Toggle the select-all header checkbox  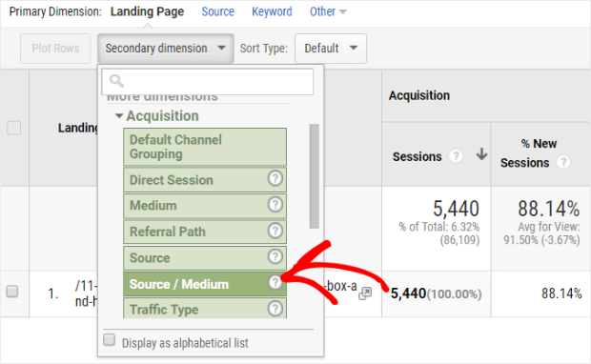pyautogui.click(x=14, y=128)
